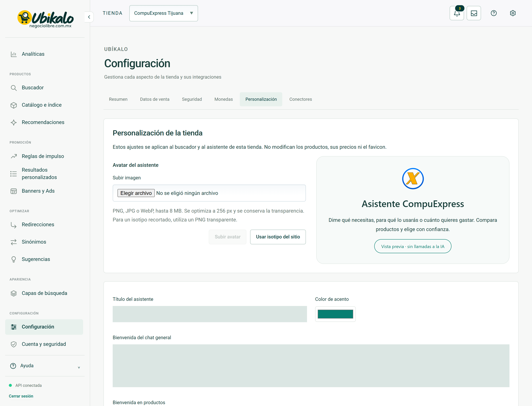The image size is (532, 406).
Task: Click the Recomendaciones sparkle icon
Action: [x=13, y=123]
